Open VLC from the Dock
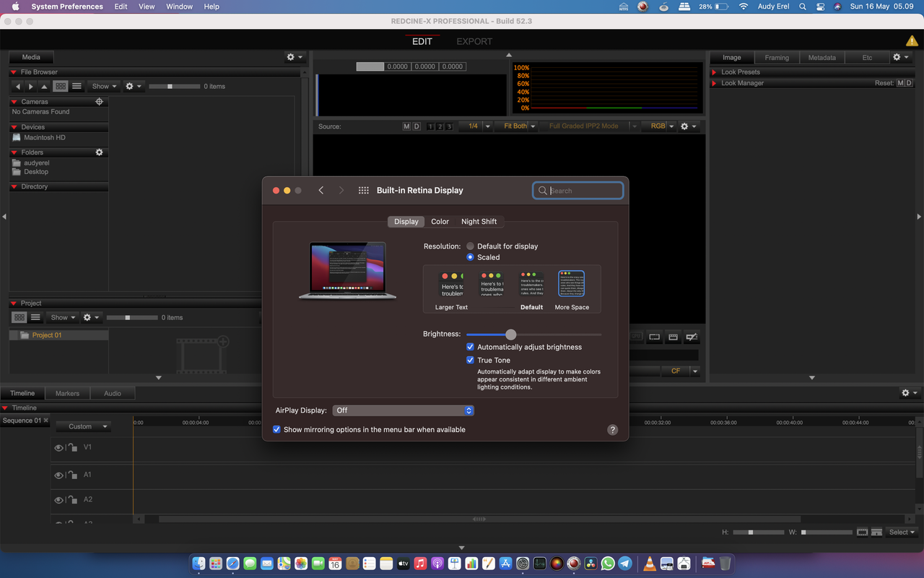The height and width of the screenshot is (578, 924). (650, 564)
